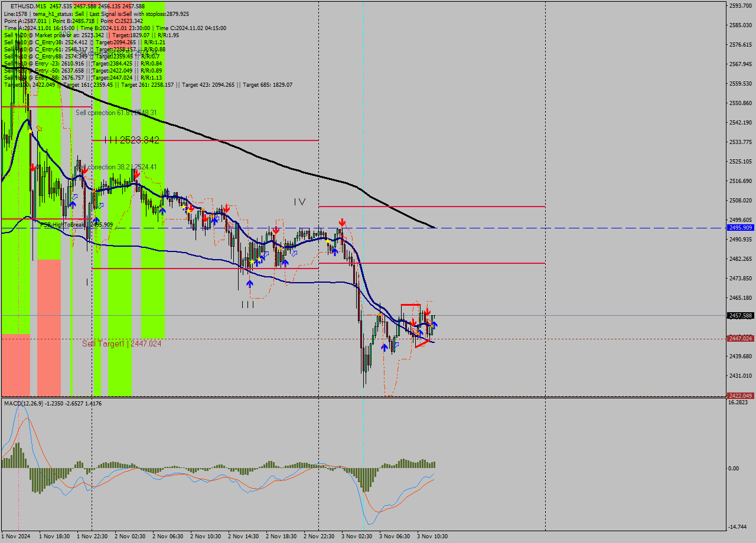Click the 'I I I' wave label under the candles
This screenshot has height=543, width=756.
coord(247,305)
